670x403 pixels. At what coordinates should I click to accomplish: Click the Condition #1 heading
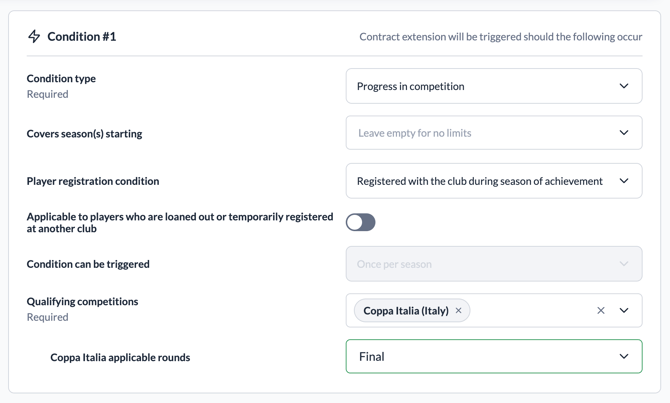click(x=82, y=37)
